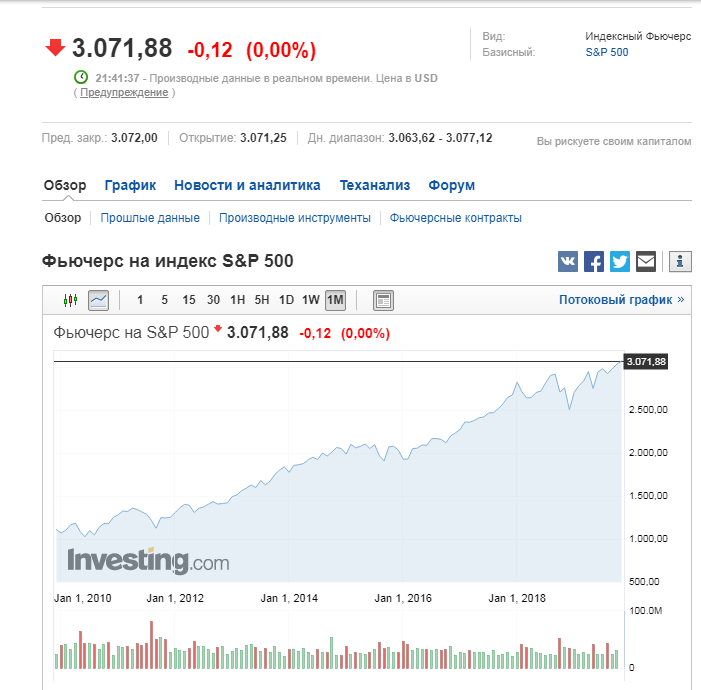Click the email share envelope icon

tap(646, 262)
